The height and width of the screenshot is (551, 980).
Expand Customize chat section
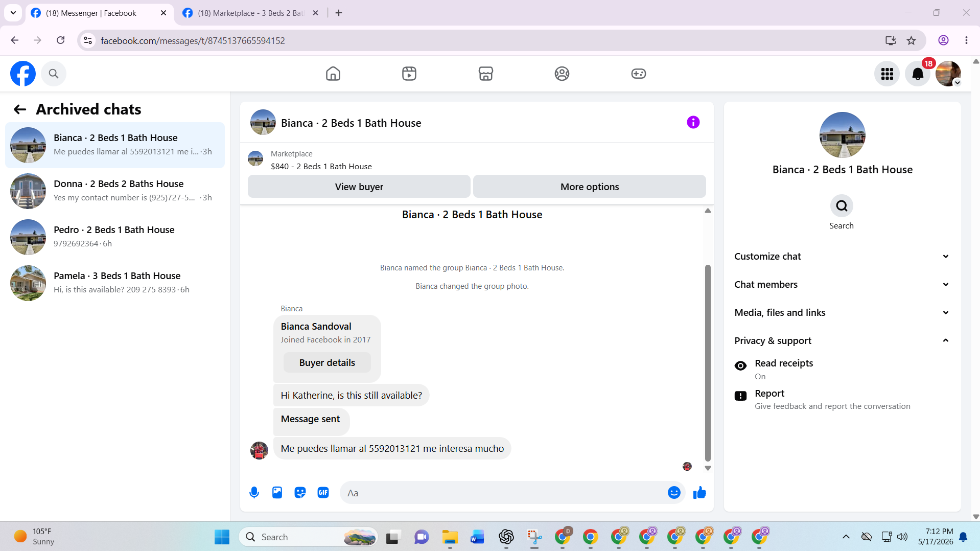pyautogui.click(x=842, y=256)
